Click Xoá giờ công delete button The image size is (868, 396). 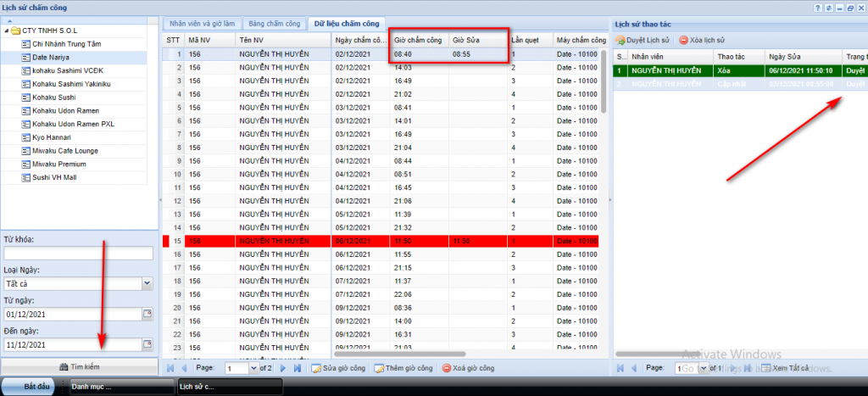tap(468, 368)
